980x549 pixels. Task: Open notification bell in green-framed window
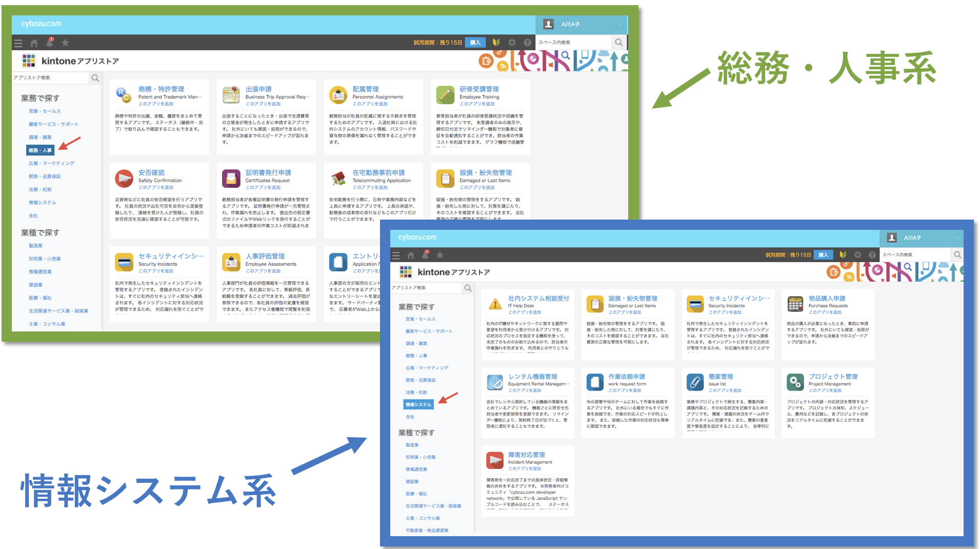(x=50, y=42)
